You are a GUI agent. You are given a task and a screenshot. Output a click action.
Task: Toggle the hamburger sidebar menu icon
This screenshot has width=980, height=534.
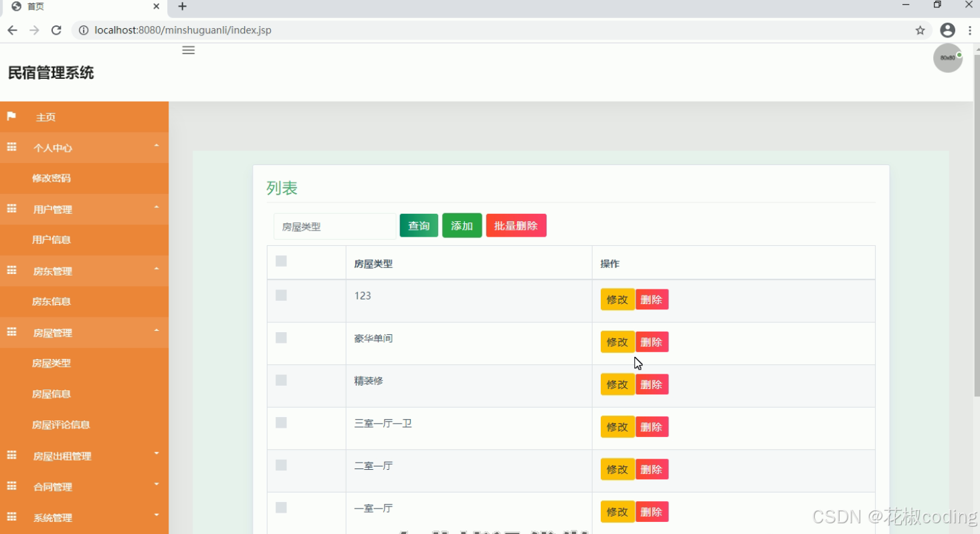189,50
